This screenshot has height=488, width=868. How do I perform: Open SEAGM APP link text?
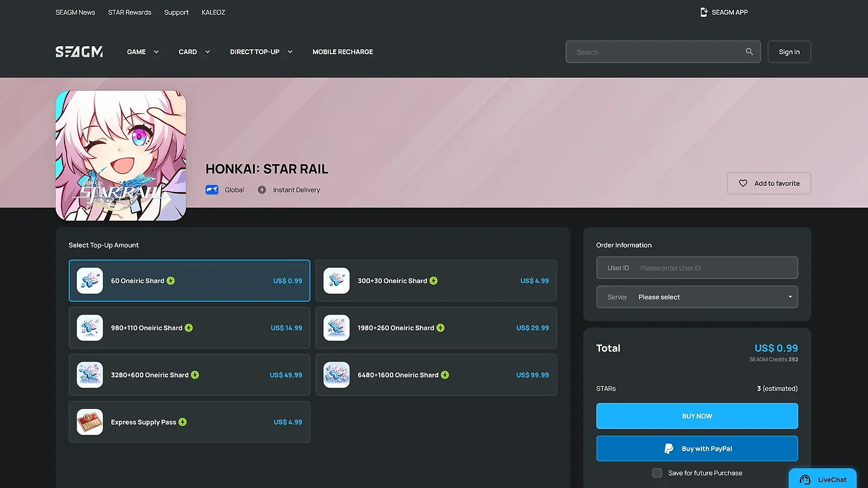pos(730,12)
